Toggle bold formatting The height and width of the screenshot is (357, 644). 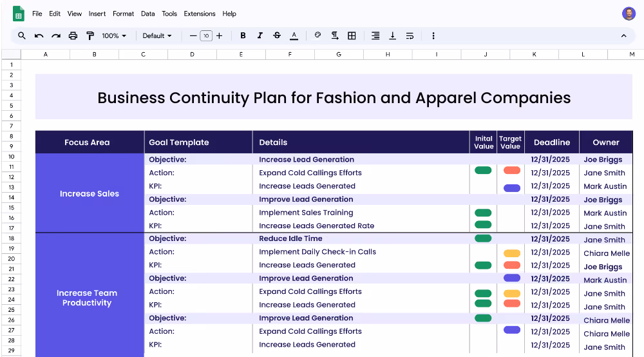243,36
